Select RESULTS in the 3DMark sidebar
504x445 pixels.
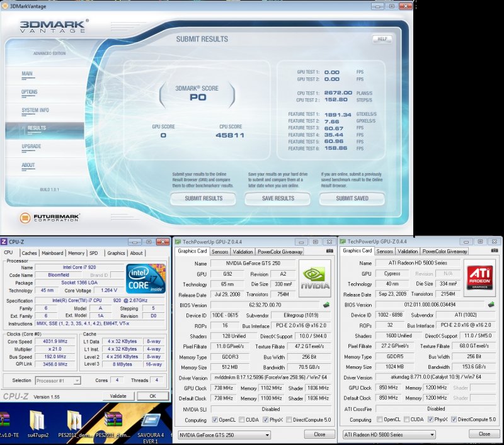point(45,130)
